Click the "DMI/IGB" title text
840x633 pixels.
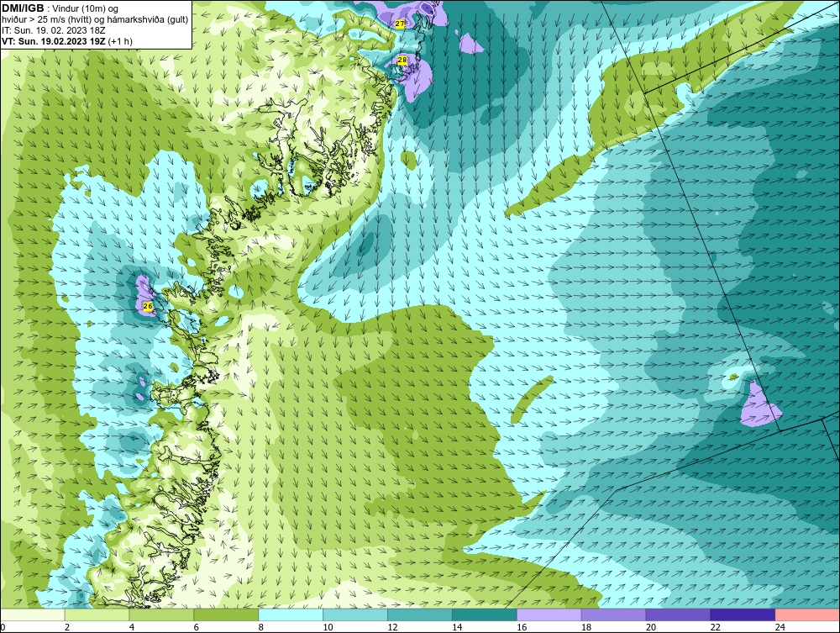click(x=23, y=8)
